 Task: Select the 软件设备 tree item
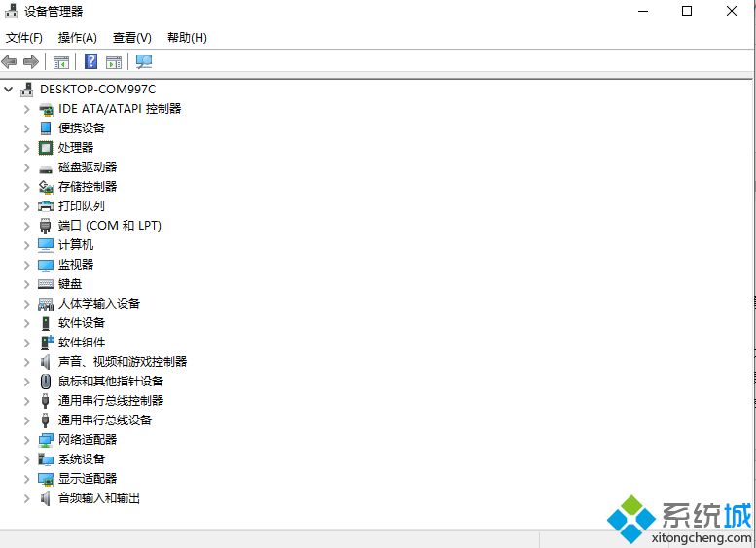point(82,323)
